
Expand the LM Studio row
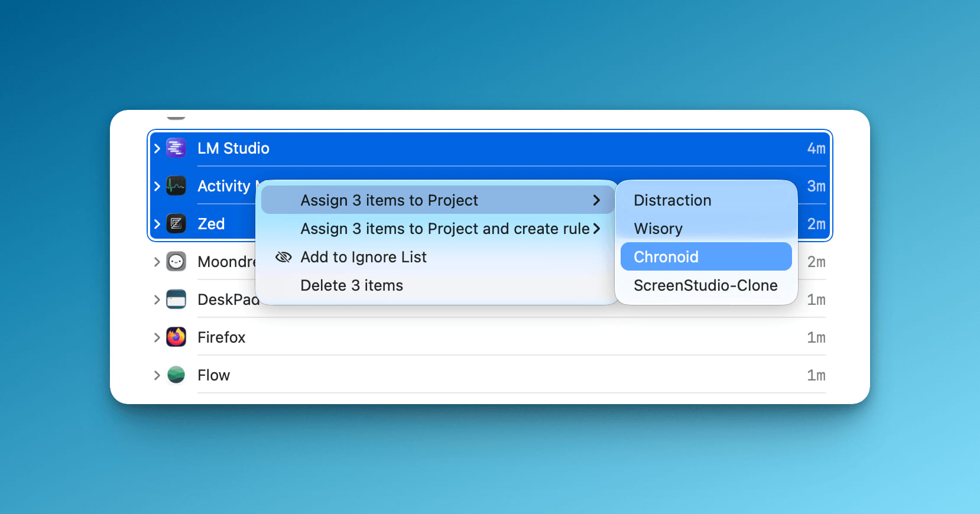click(157, 148)
